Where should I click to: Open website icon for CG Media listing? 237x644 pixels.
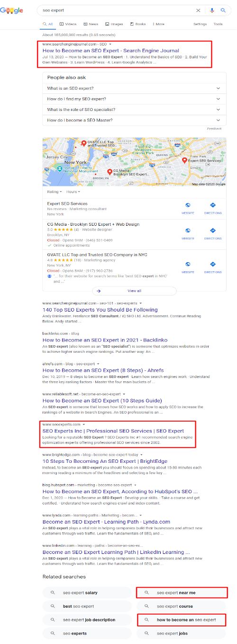pos(188,230)
